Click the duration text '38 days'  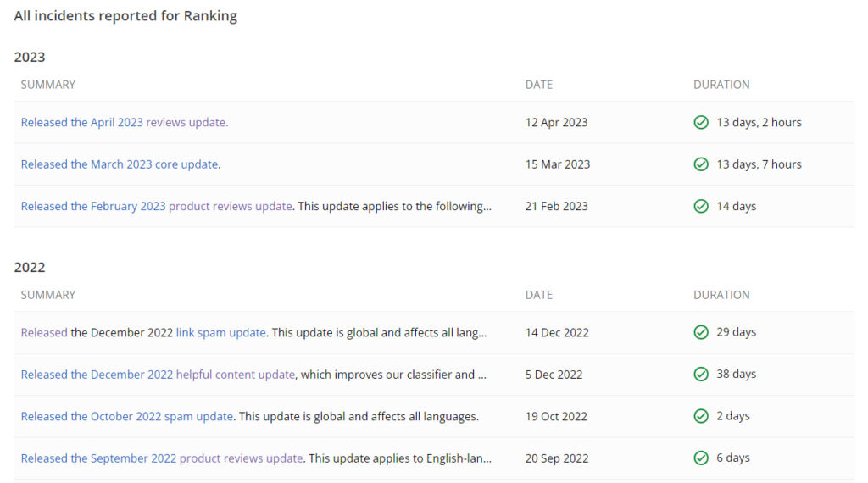click(x=737, y=374)
